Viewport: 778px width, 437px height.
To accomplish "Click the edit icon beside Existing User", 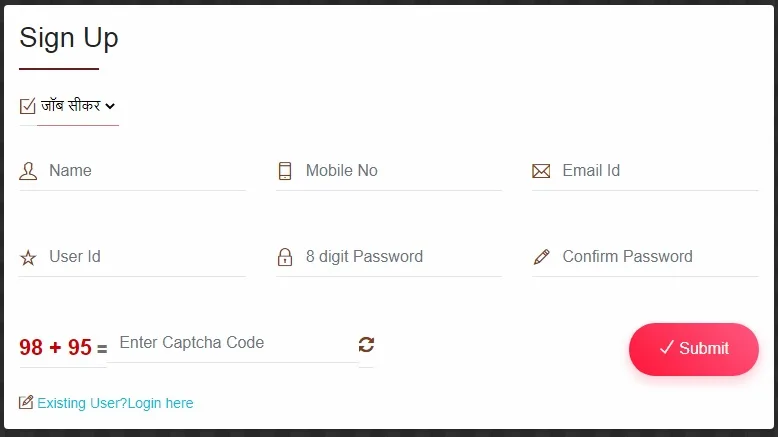I will click(x=26, y=402).
